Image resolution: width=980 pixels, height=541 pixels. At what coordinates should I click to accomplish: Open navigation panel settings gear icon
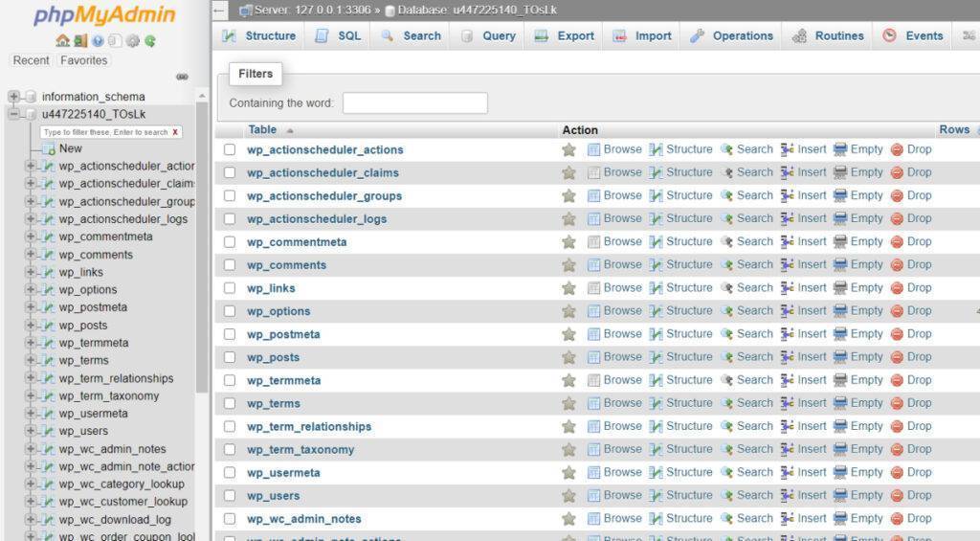(x=132, y=41)
